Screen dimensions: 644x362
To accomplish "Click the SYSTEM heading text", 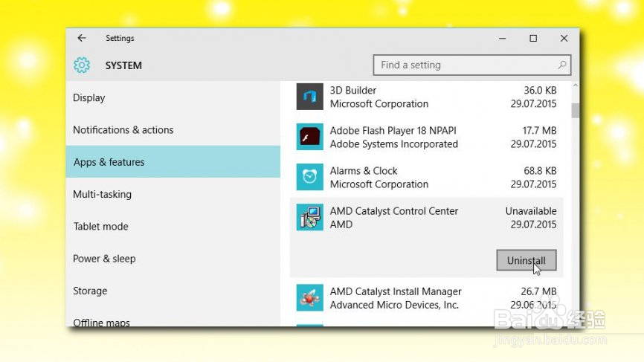I will click(123, 65).
